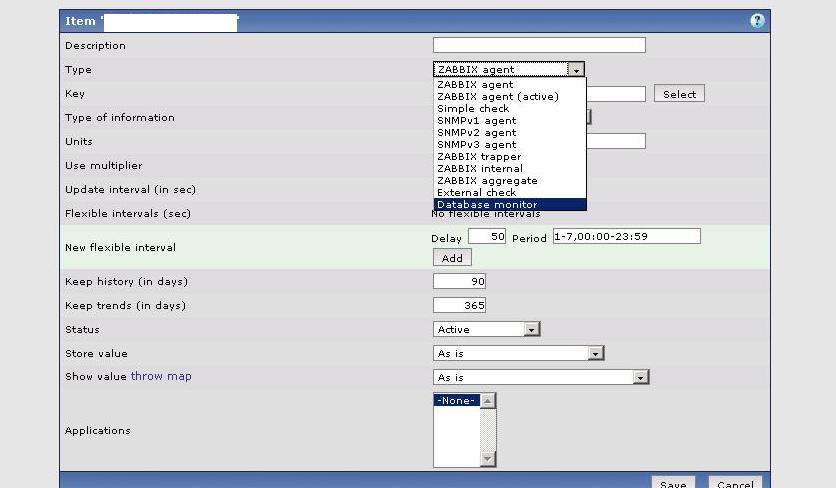This screenshot has width=836, height=488.
Task: Click the Keep history days field
Action: pos(459,281)
